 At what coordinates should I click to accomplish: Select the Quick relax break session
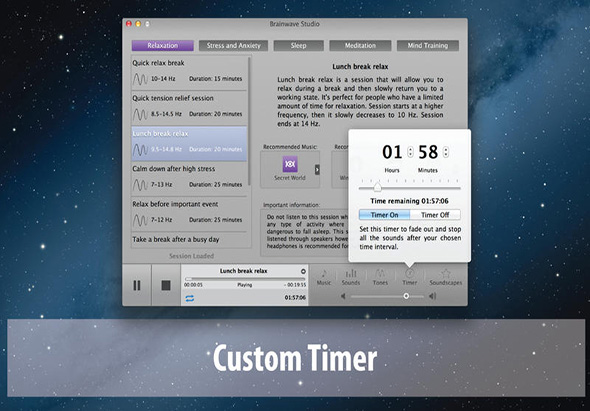(189, 73)
